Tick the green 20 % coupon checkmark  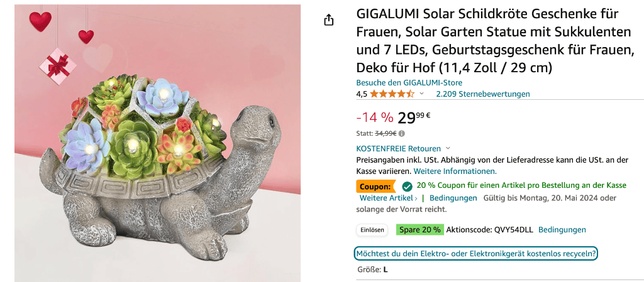pyautogui.click(x=407, y=186)
